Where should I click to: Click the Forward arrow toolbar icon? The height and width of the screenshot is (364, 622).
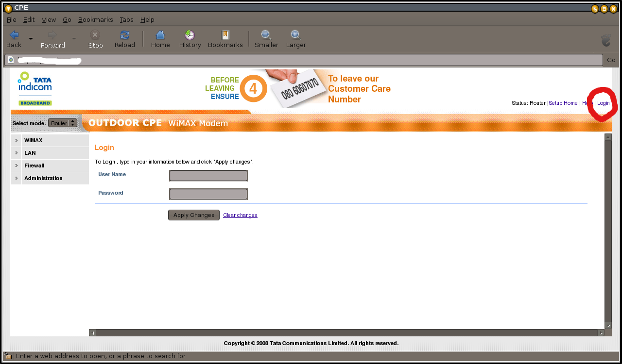pyautogui.click(x=52, y=35)
